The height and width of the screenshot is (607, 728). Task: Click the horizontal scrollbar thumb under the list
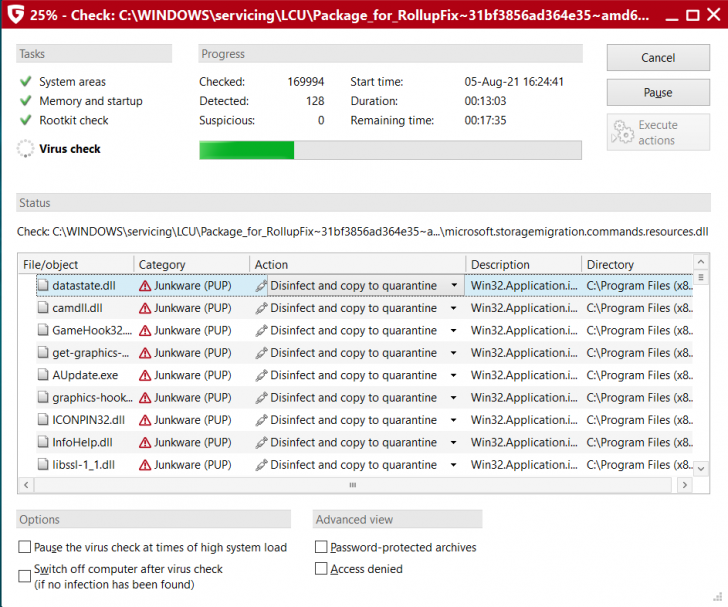click(x=353, y=485)
